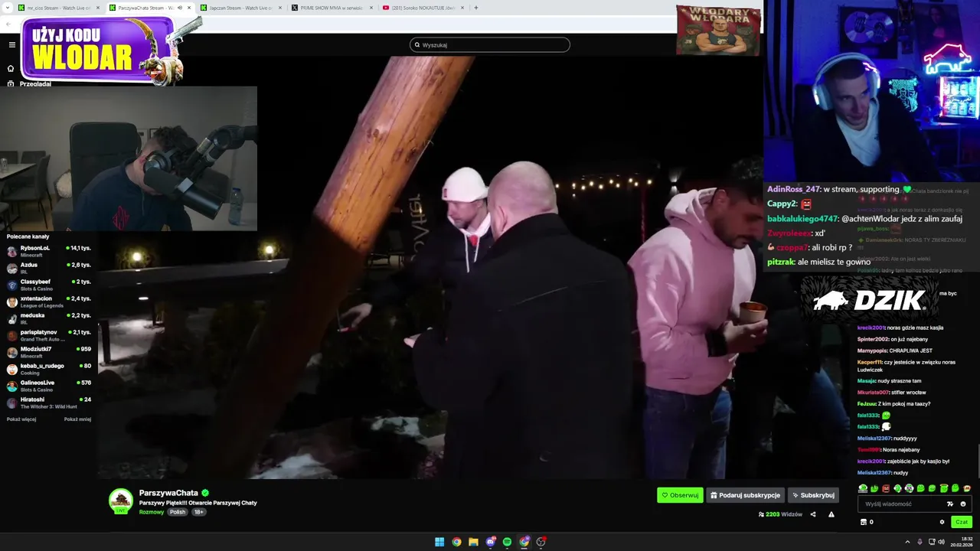
Task: Open Spotify from taskbar
Action: 507,542
